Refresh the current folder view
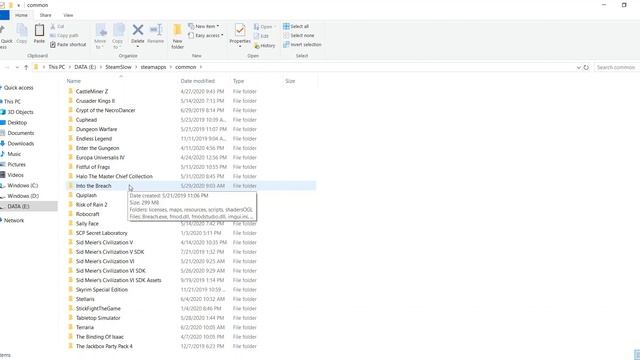This screenshot has height=360, width=640. [x=586, y=67]
